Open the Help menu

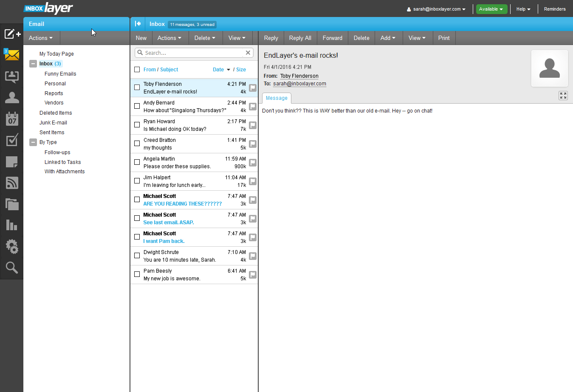[523, 8]
